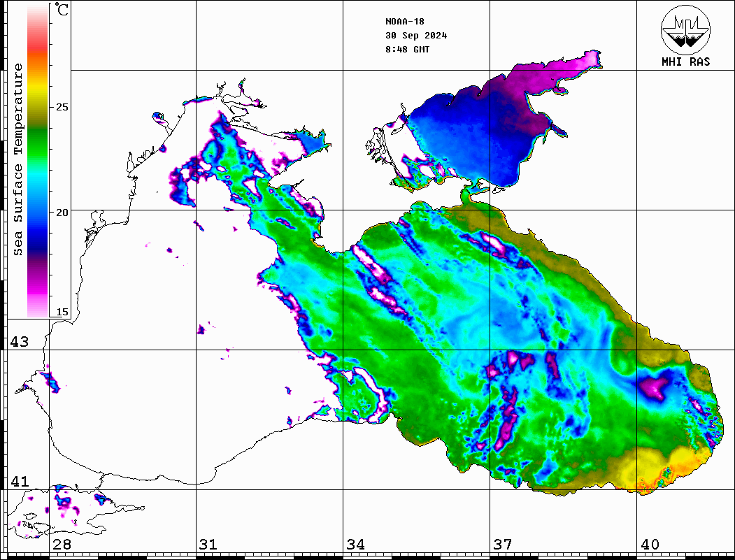
Task: Click the °C unit label
Action: coord(62,9)
